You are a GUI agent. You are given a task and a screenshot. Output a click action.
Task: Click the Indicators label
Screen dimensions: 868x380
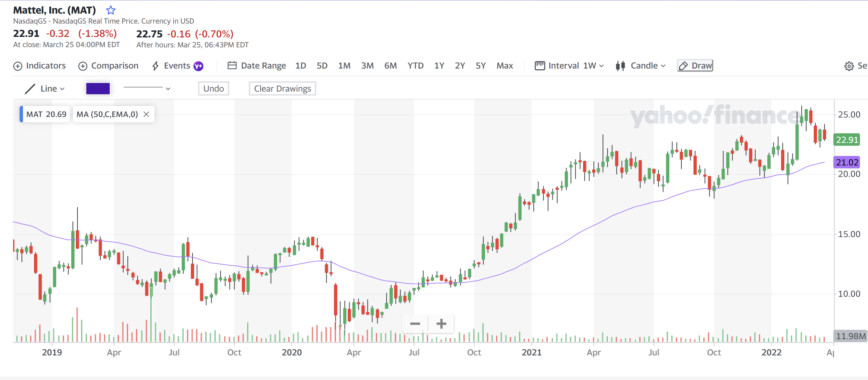(x=46, y=66)
